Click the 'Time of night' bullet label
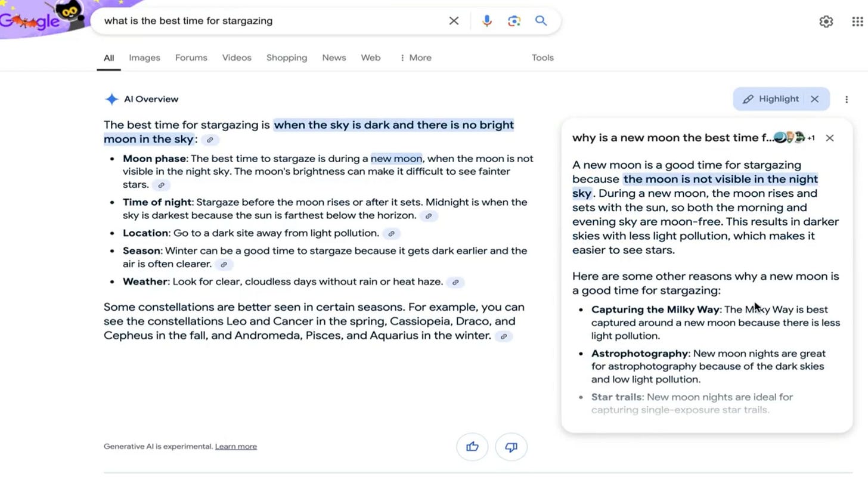Viewport: 868px width, 489px height. (157, 203)
